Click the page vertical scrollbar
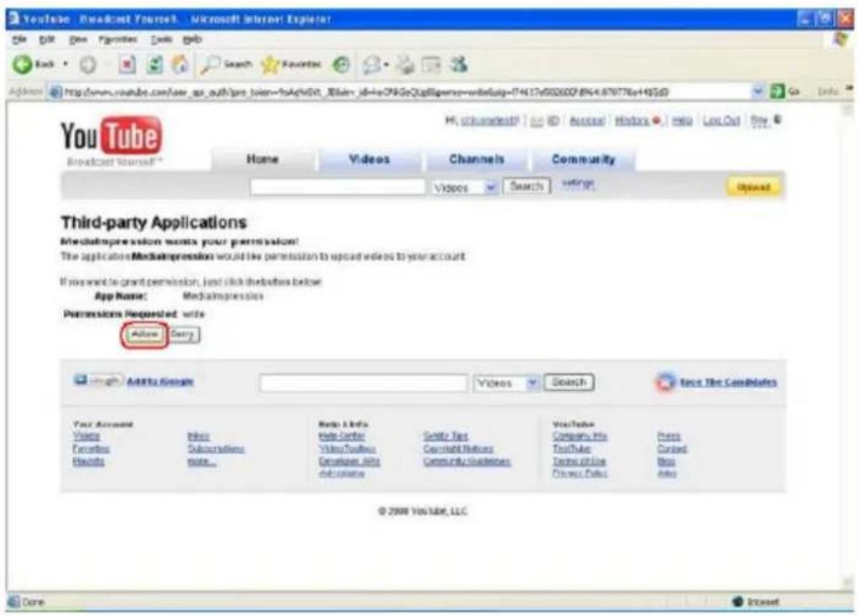 tap(848, 347)
